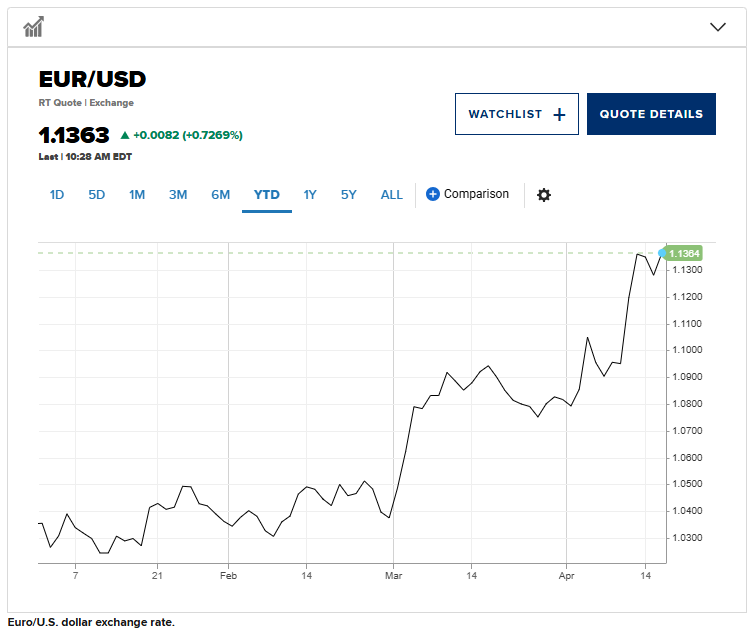Screen dimensions: 748x632
Task: Open chart settings gear icon
Action: coord(543,195)
